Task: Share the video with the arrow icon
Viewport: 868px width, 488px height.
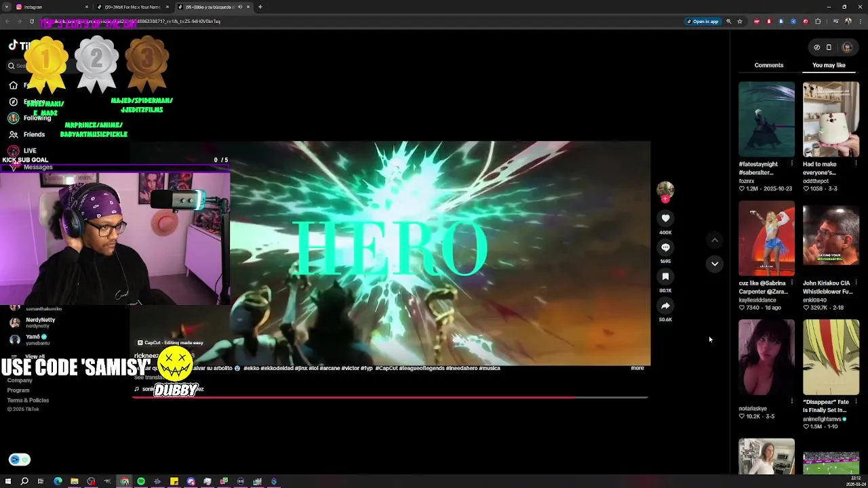Action: (x=665, y=306)
